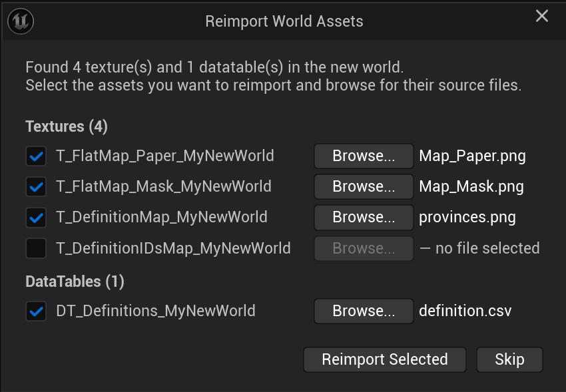Screen dimensions: 566x392
Task: Toggle DT_Definitions_MyNewWorld checkbox
Action: (x=36, y=311)
